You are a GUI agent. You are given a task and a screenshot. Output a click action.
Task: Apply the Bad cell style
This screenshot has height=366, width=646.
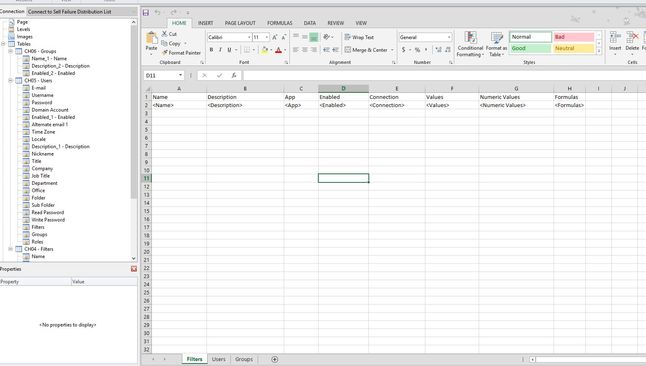573,37
